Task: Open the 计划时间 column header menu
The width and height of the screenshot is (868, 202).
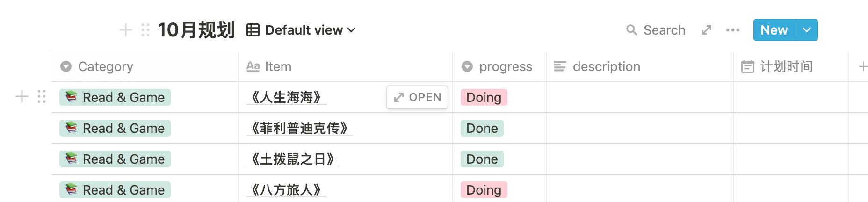Action: (791, 66)
